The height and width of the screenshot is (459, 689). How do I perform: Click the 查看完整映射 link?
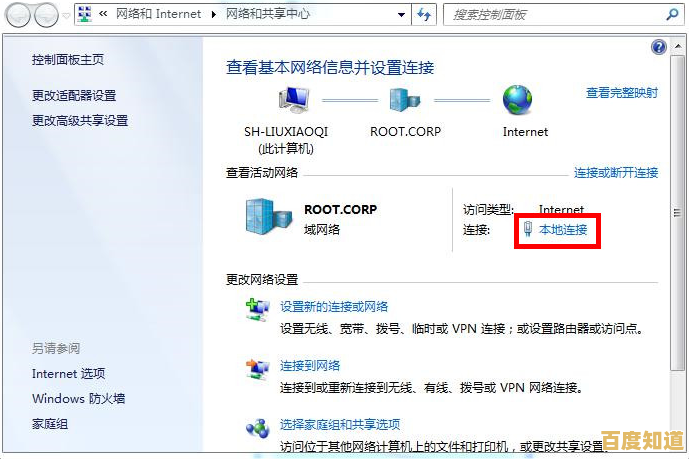622,93
